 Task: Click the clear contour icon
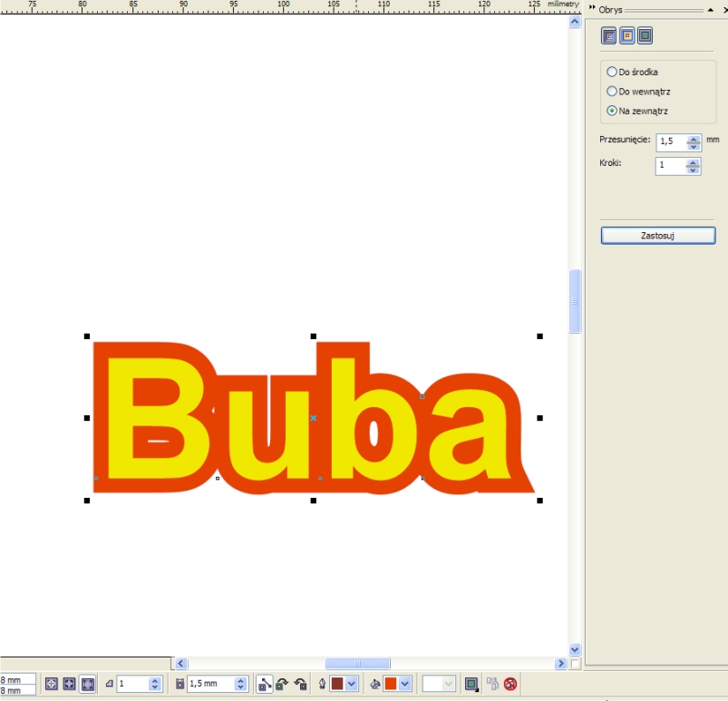(510, 684)
